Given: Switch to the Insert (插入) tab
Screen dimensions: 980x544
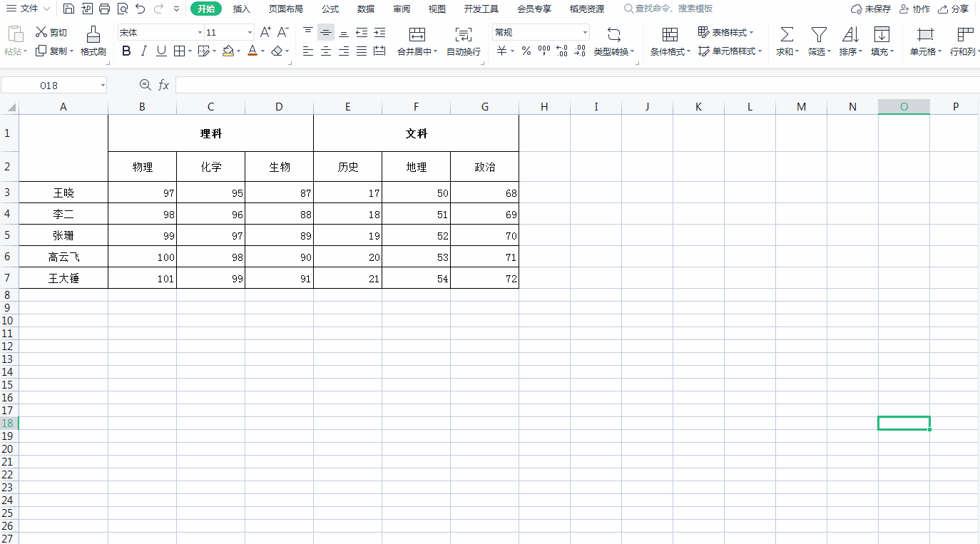Looking at the screenshot, I should click(242, 9).
